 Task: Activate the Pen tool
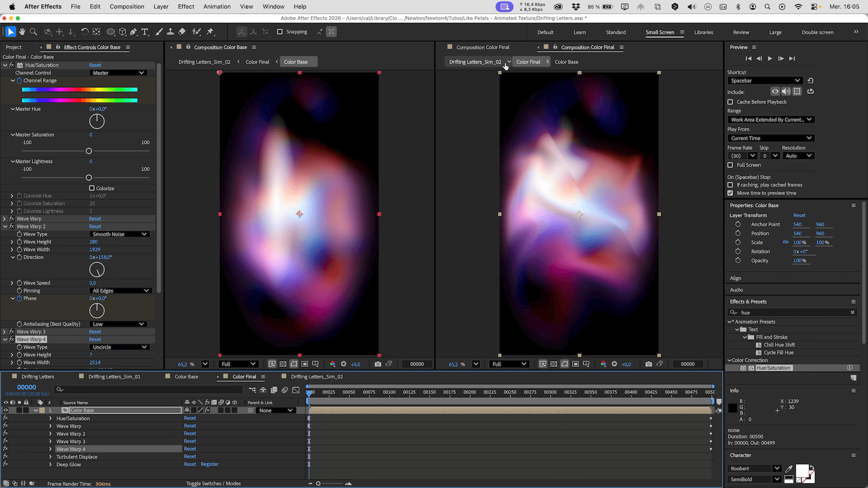click(133, 32)
